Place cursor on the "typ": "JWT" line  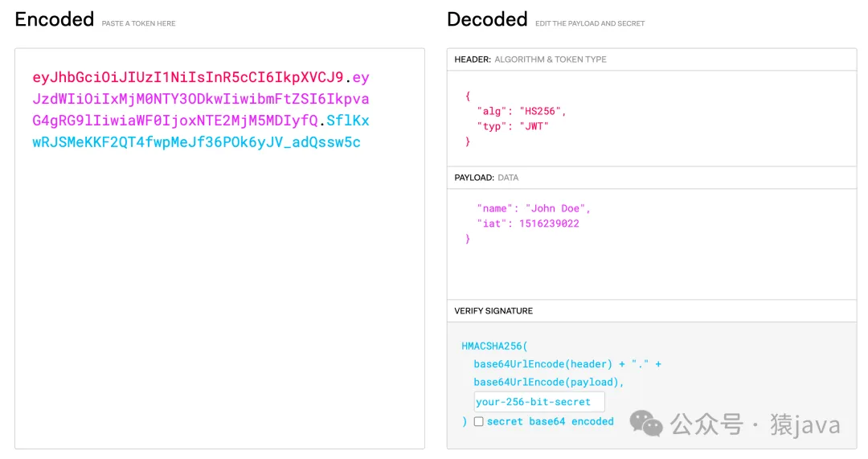[513, 126]
